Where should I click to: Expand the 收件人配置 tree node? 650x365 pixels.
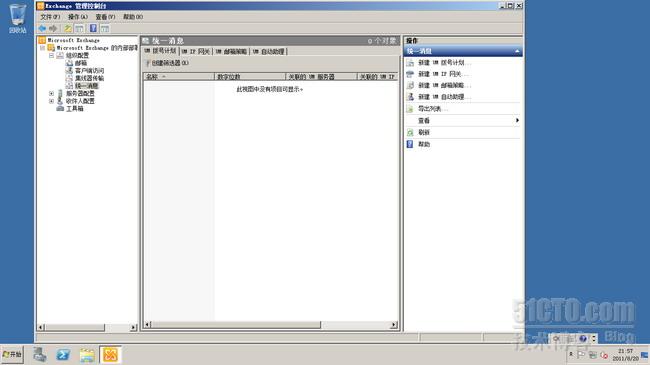pos(51,101)
